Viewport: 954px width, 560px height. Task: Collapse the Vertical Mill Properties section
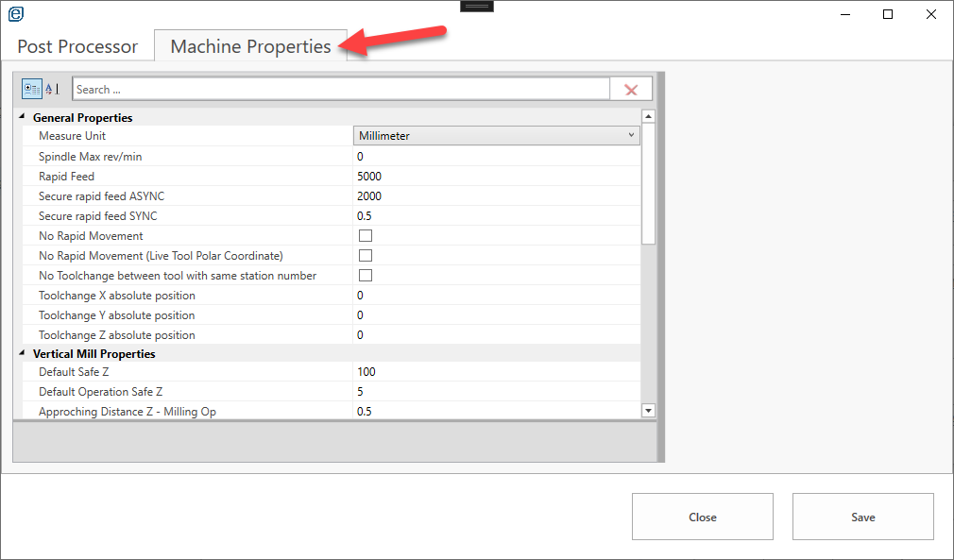tap(23, 354)
